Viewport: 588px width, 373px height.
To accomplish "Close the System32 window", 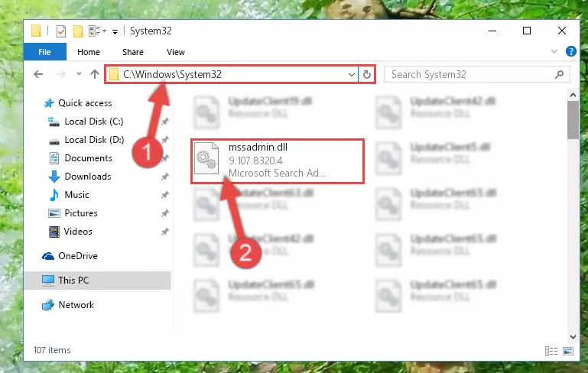I will tap(562, 31).
